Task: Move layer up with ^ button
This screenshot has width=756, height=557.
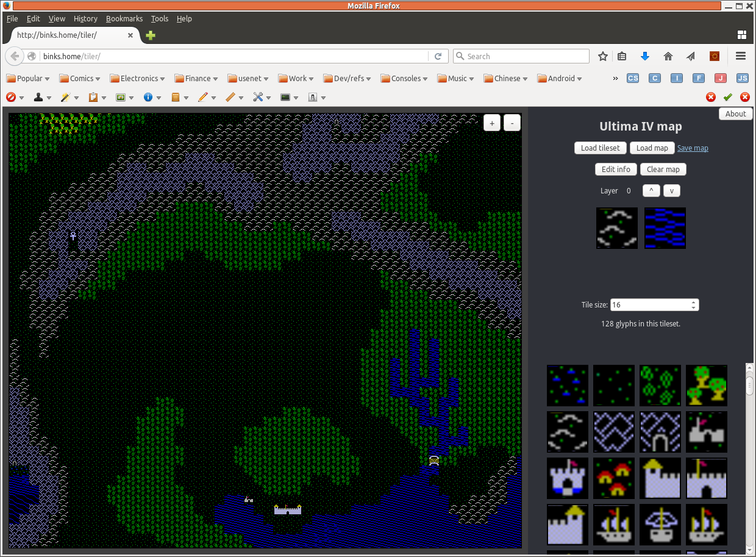Action: coord(651,190)
